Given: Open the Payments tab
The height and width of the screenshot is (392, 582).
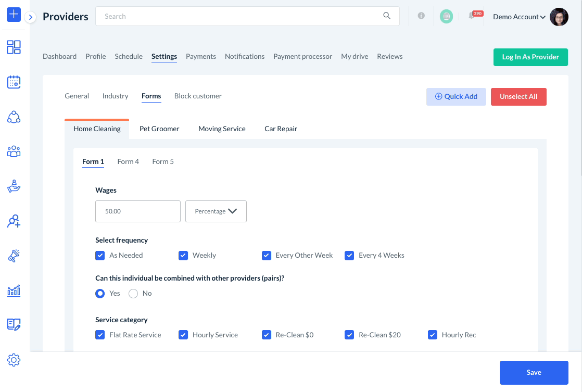Looking at the screenshot, I should (x=200, y=56).
